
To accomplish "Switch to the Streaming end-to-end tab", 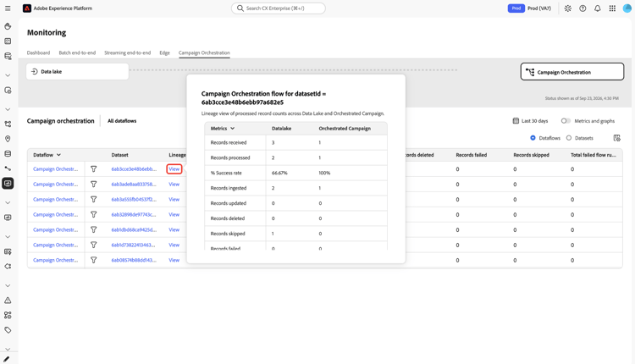I will click(128, 52).
